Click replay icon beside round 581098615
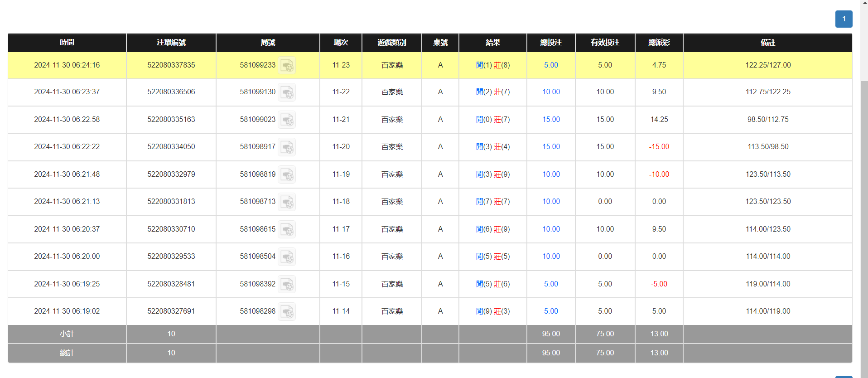 [287, 230]
